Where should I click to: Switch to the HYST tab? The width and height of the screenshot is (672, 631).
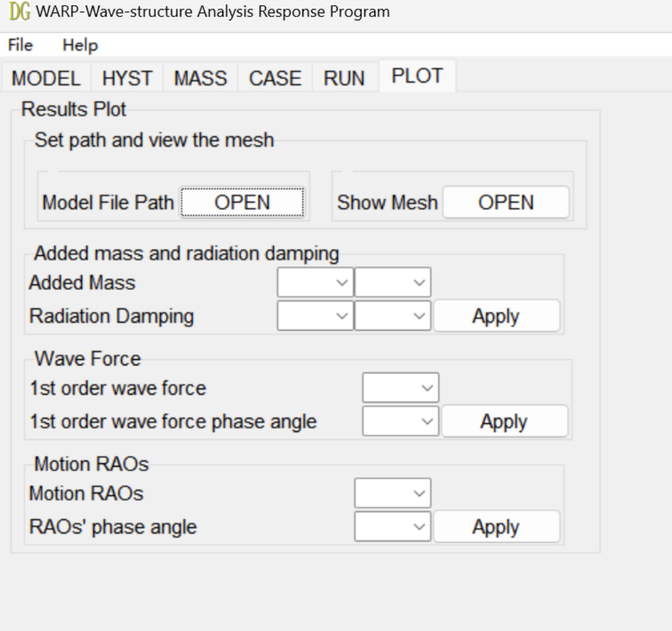[128, 79]
